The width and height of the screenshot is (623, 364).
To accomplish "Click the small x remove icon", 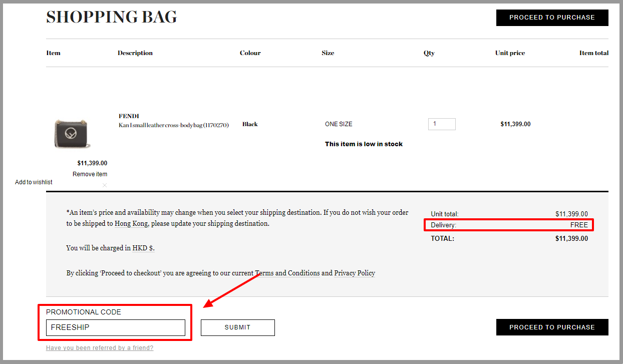I will (105, 185).
